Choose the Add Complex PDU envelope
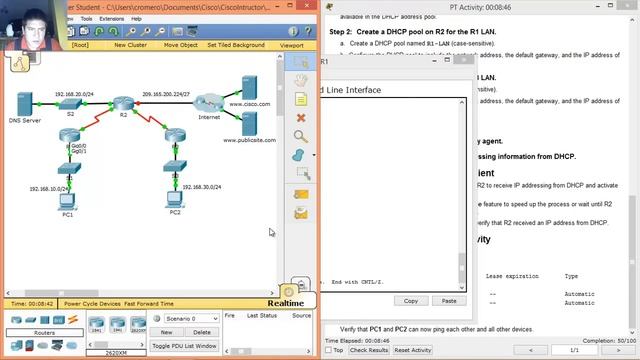Viewport: 640px width, 360px height. click(301, 213)
